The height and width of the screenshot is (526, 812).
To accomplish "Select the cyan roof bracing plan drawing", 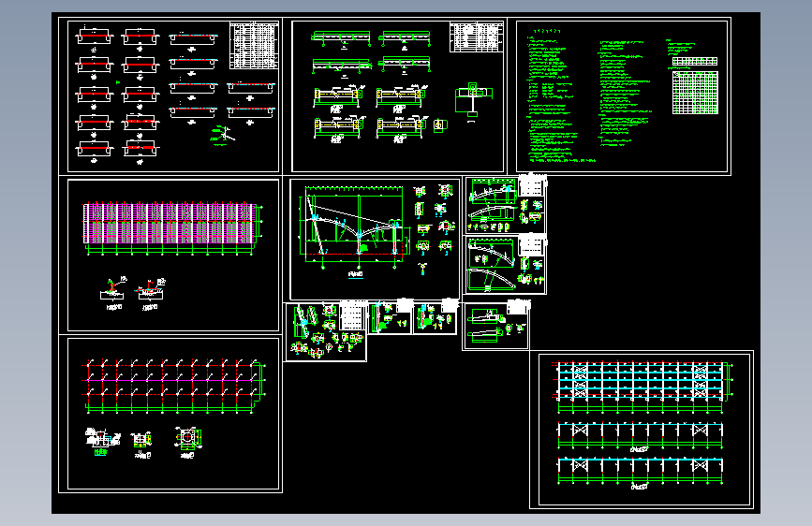I will pos(642,387).
